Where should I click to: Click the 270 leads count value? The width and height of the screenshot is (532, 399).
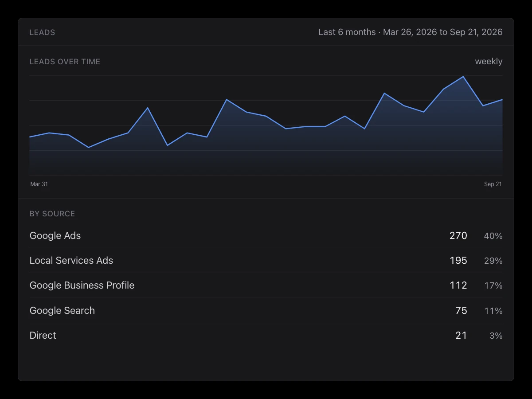tap(458, 236)
